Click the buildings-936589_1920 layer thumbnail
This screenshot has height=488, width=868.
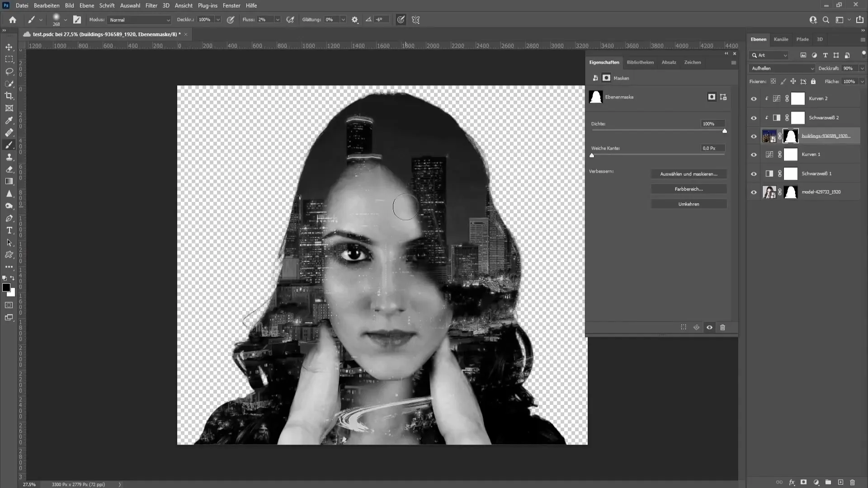pyautogui.click(x=769, y=136)
